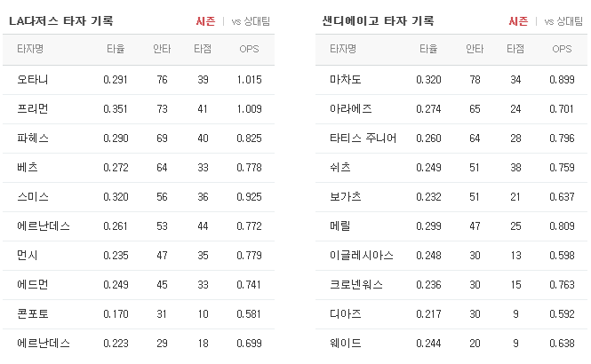Select the 시즌 tab for 샌디에이고
Screen dimensions: 591x364
coord(518,21)
